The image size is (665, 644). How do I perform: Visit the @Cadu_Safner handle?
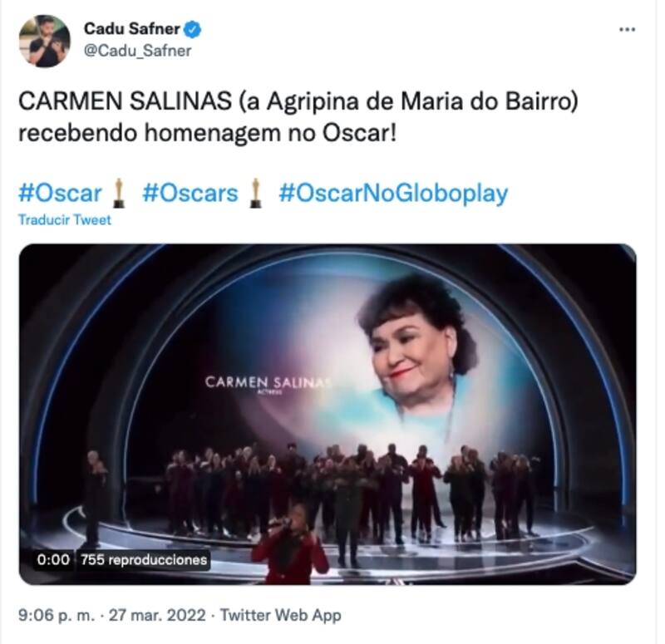tap(137, 51)
